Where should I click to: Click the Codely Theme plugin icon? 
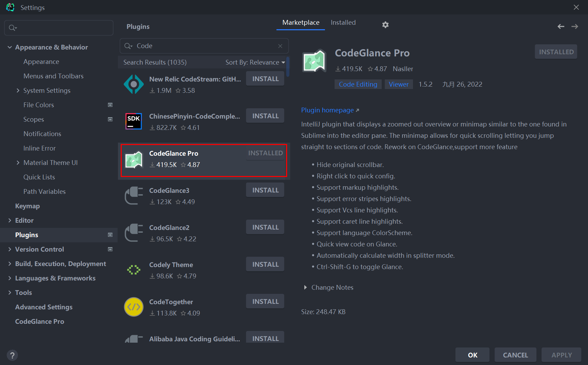[134, 269]
